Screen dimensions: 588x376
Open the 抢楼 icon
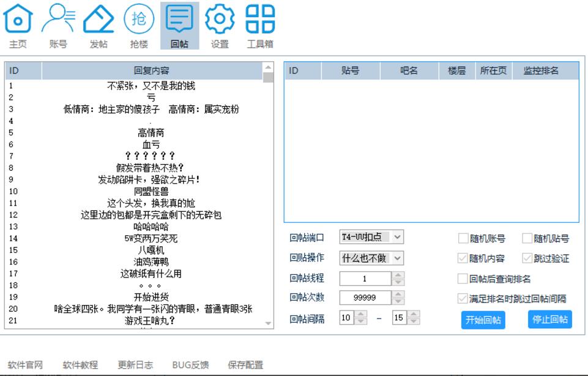tap(139, 26)
